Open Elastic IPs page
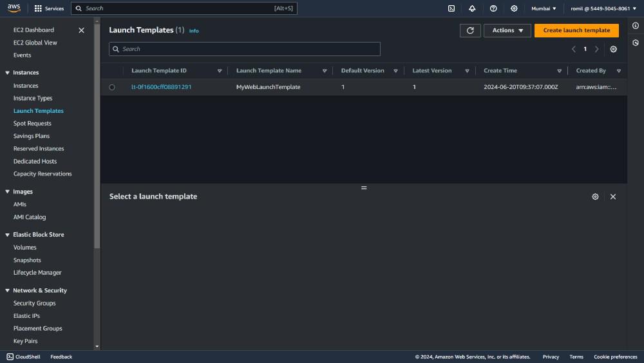 (x=26, y=316)
